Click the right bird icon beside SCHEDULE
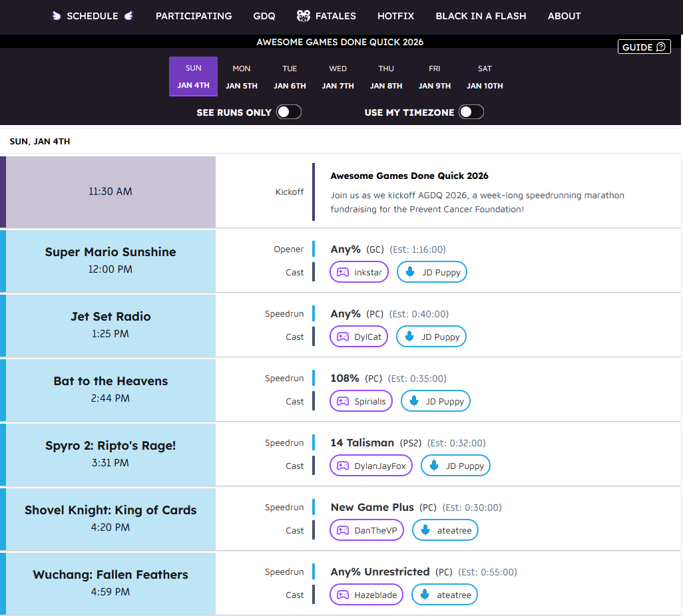Screen dimensions: 683x616 click(x=129, y=16)
